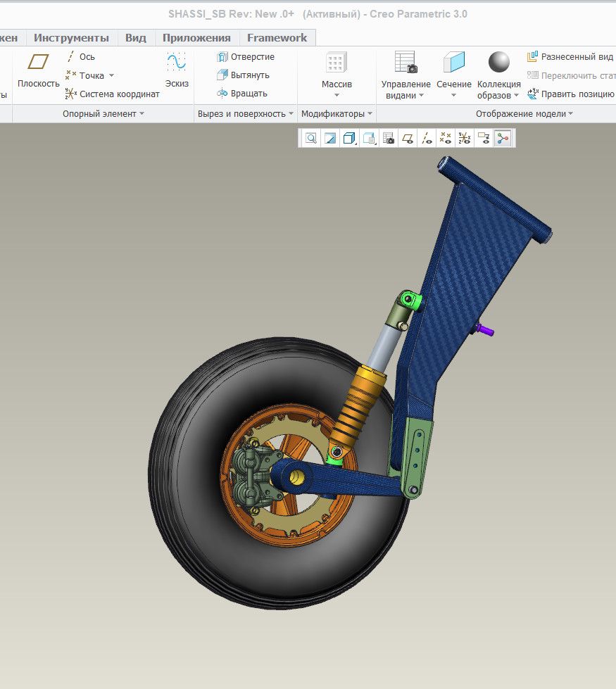Image resolution: width=616 pixels, height=689 pixels.
Task: Toggle datum axis display in view toolbar
Action: click(427, 139)
